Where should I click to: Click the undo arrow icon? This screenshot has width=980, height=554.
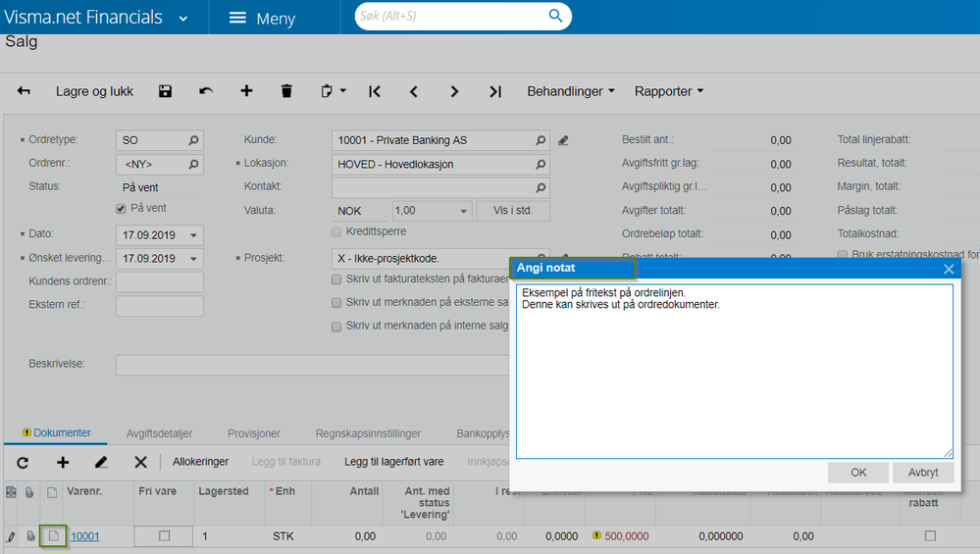(206, 91)
